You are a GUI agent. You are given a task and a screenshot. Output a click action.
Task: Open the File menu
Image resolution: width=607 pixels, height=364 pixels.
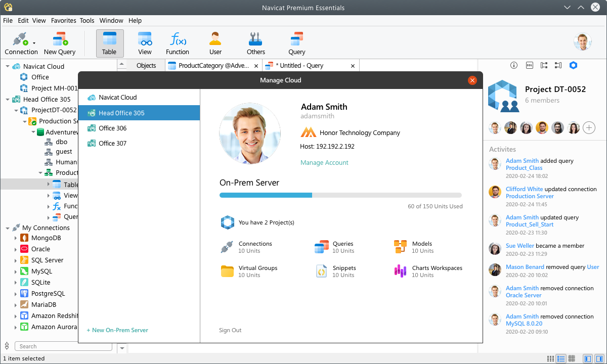pyautogui.click(x=8, y=21)
